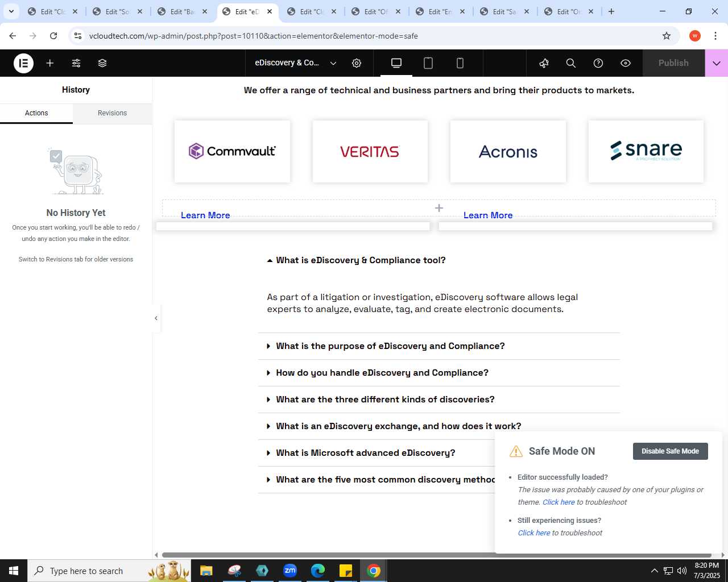Viewport: 728px width, 582px height.
Task: Click 'Click here' under Still experiencing issues
Action: [x=534, y=533]
